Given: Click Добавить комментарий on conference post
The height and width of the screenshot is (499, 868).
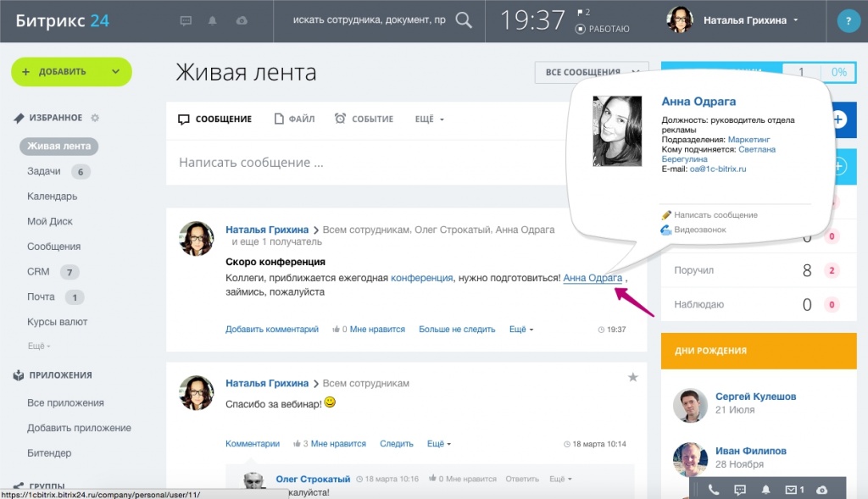Looking at the screenshot, I should click(x=272, y=330).
